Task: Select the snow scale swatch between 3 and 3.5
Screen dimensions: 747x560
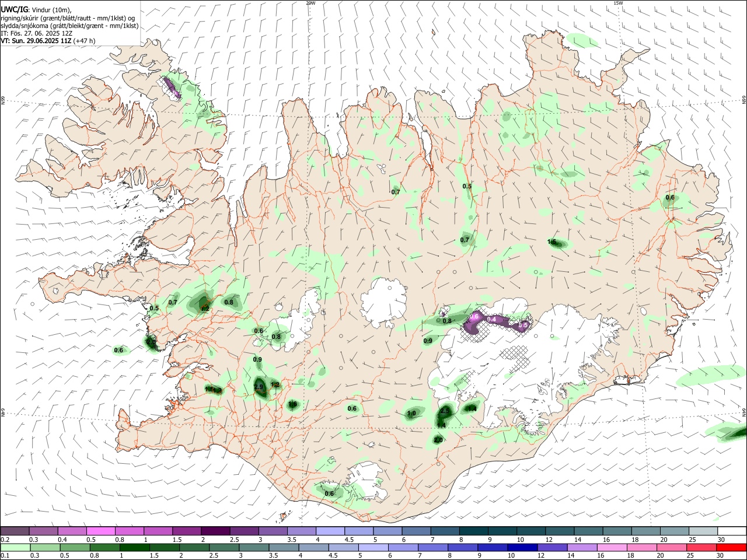Action: [x=273, y=531]
